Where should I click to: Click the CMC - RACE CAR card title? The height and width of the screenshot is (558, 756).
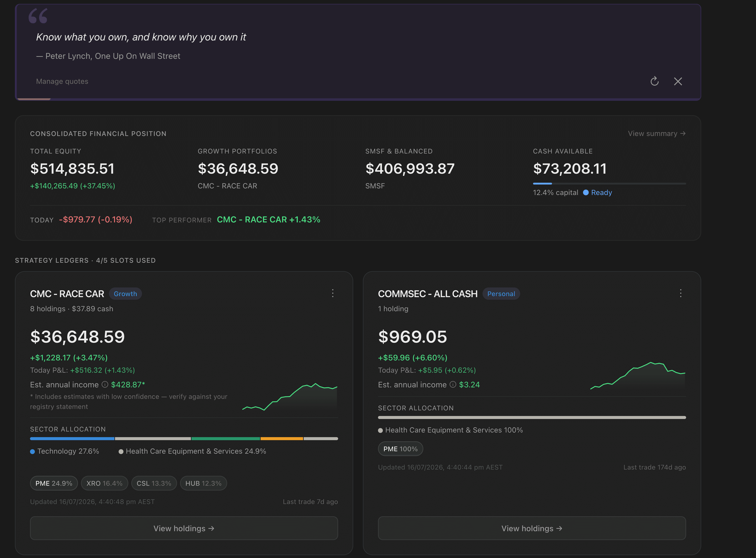pyautogui.click(x=67, y=294)
